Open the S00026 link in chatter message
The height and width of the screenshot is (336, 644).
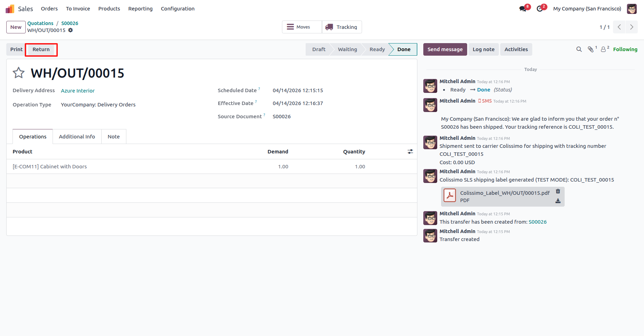click(537, 222)
